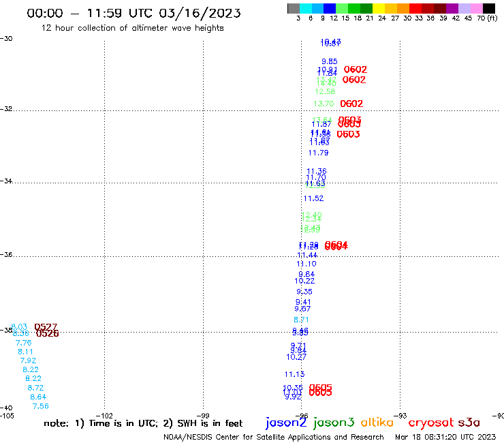Click the 8.64 value
This screenshot has height=443, width=504.
coord(38,397)
